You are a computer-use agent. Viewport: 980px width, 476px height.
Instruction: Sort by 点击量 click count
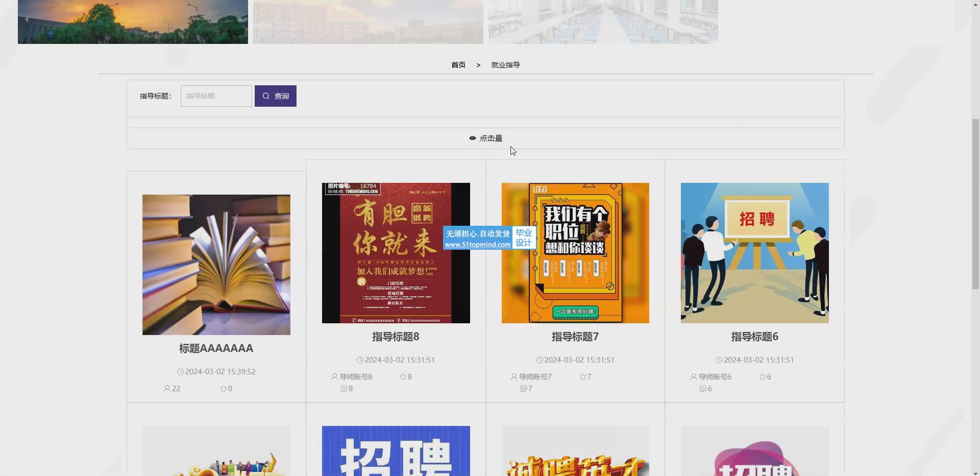(x=486, y=138)
